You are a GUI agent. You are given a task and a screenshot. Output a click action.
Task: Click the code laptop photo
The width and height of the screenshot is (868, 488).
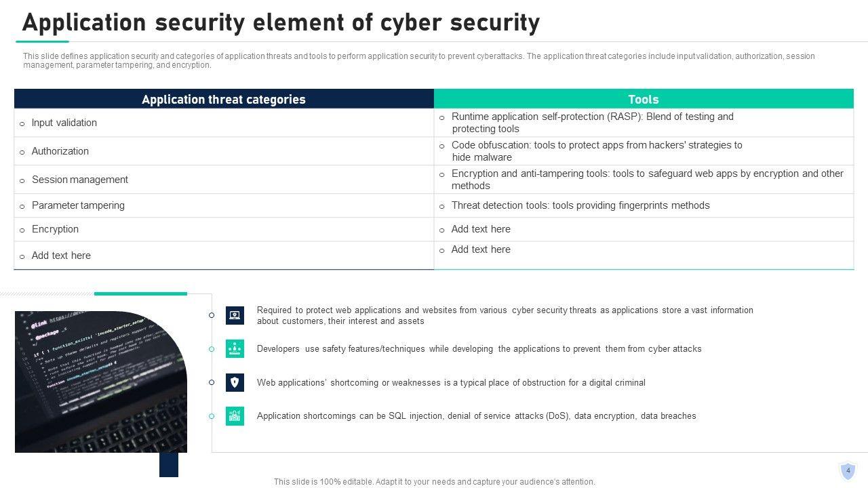pos(100,382)
